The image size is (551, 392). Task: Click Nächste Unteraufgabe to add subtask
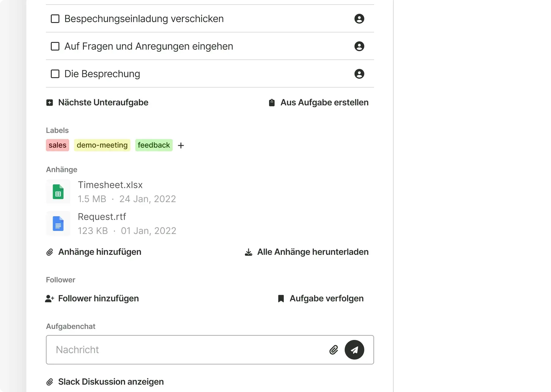(97, 103)
